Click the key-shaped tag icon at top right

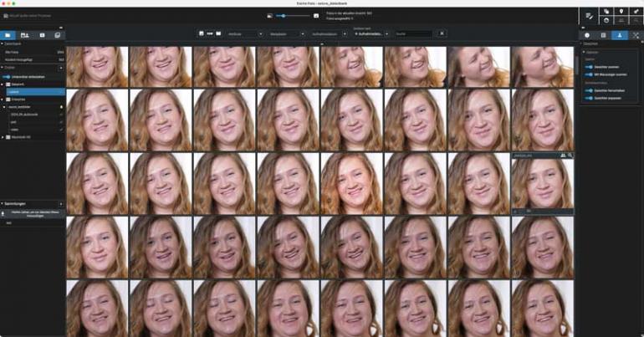pyautogui.click(x=636, y=12)
